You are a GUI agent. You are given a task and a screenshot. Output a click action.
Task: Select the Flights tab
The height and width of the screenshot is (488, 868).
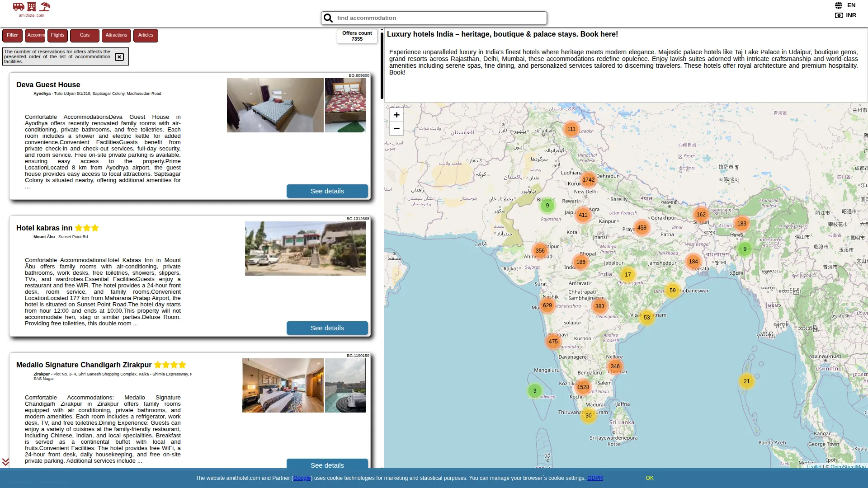pyautogui.click(x=57, y=35)
